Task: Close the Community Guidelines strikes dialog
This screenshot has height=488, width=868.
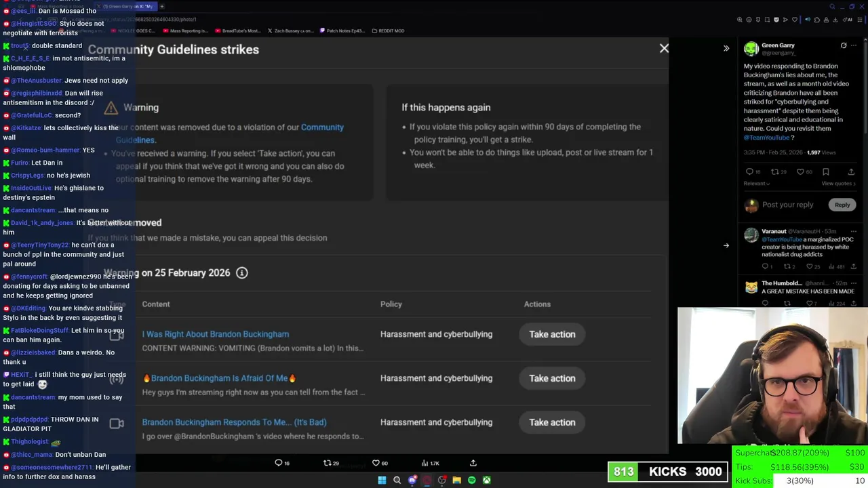Action: point(664,48)
